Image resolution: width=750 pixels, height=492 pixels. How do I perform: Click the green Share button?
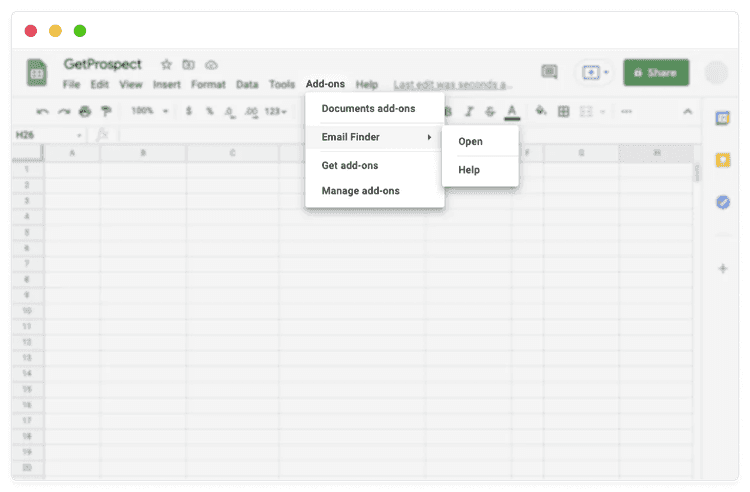tap(656, 73)
